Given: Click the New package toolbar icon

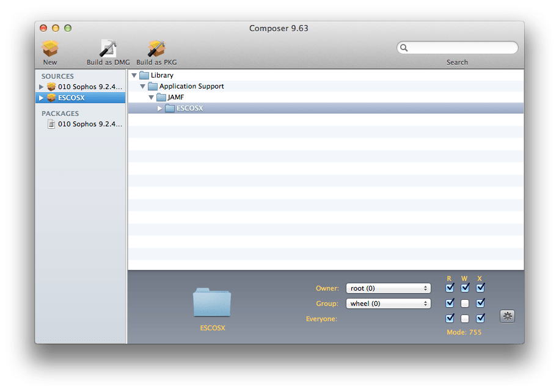Looking at the screenshot, I should coord(50,48).
